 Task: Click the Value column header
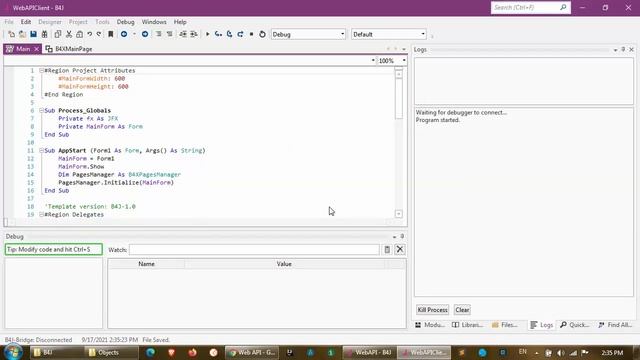pos(284,264)
